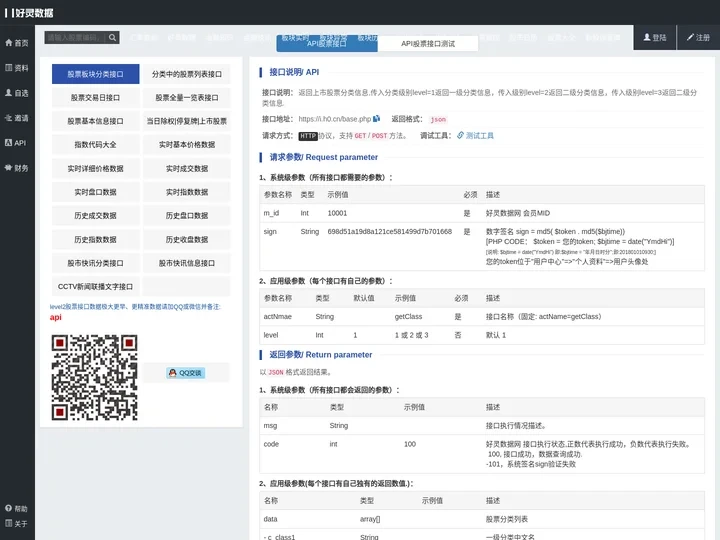Open the API sidebar item
The width and height of the screenshot is (720, 540).
[16, 143]
